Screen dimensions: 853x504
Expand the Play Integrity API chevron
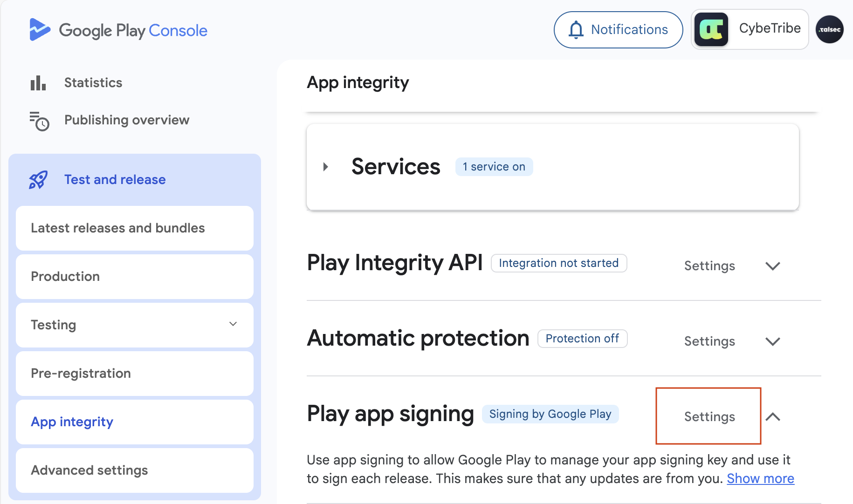click(772, 266)
